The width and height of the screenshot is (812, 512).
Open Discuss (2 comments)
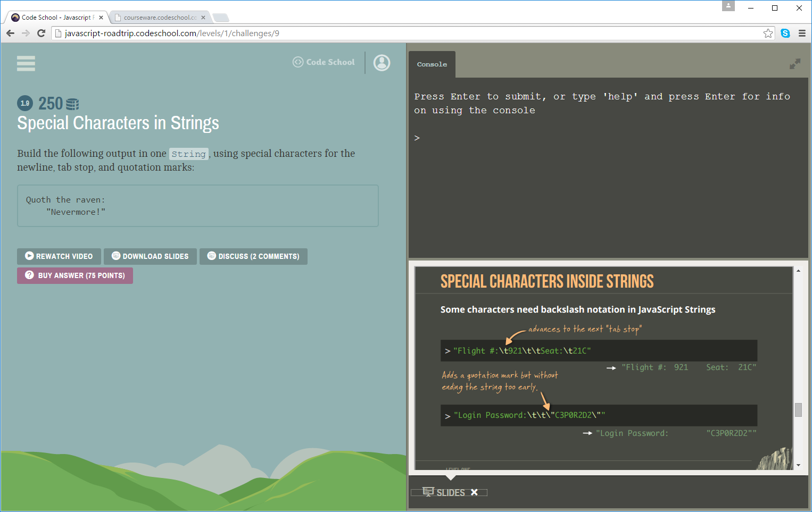pyautogui.click(x=253, y=256)
